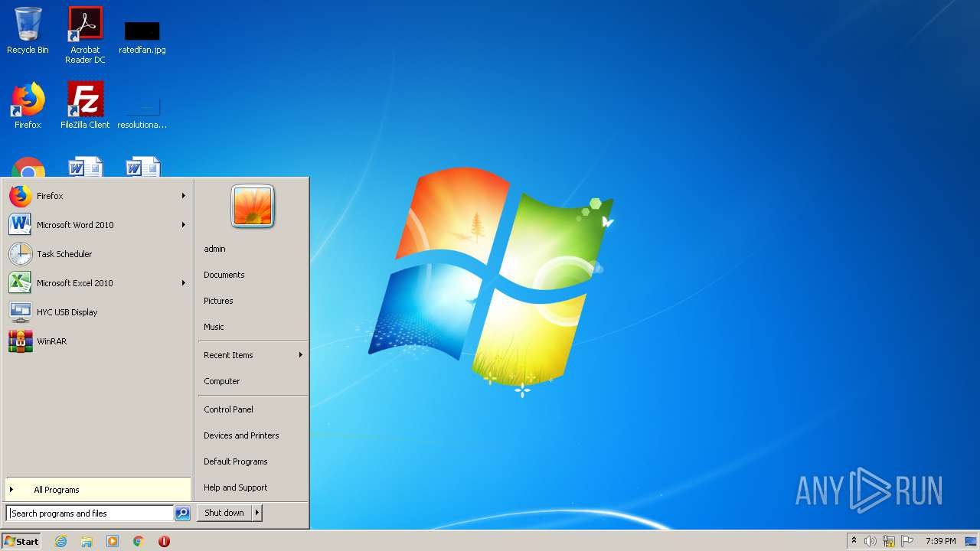Screen dimensions: 980x551
Task: Select the ratedfan.jpg desktop file
Action: (142, 37)
